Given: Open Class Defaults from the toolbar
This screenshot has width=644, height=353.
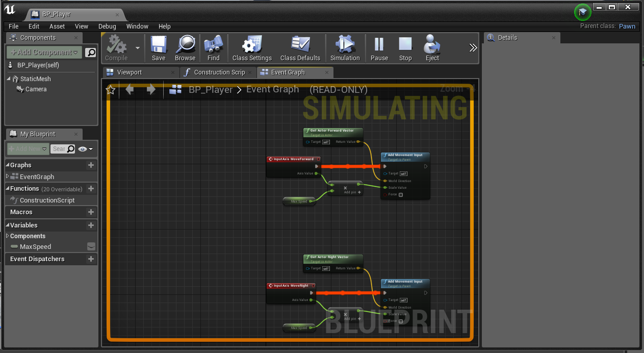Looking at the screenshot, I should click(x=300, y=48).
